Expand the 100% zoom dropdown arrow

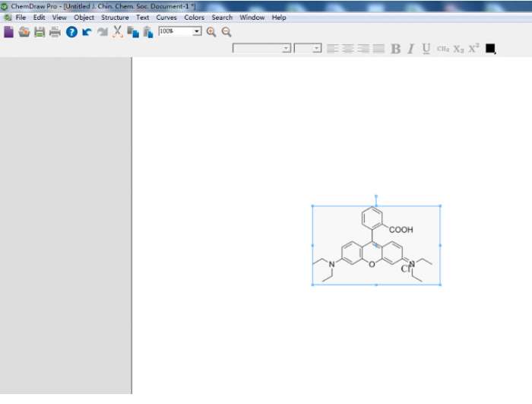[x=196, y=31]
